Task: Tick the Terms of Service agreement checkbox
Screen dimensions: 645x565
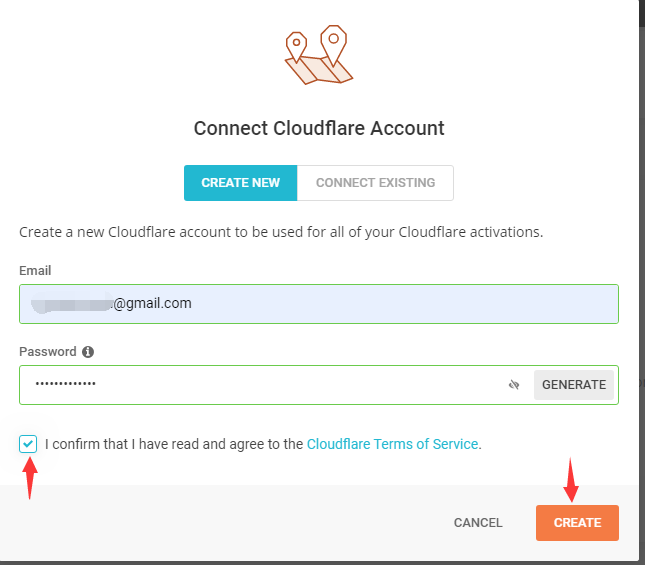Action: tap(28, 443)
